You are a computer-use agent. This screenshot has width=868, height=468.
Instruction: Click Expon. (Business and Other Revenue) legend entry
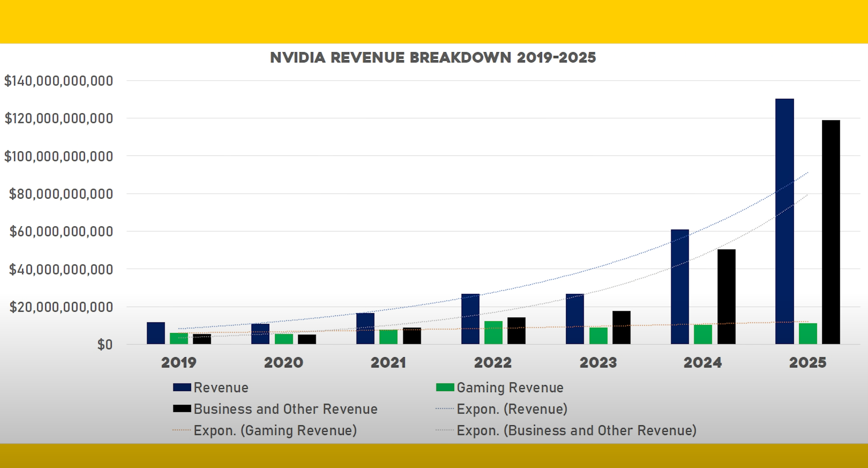566,431
